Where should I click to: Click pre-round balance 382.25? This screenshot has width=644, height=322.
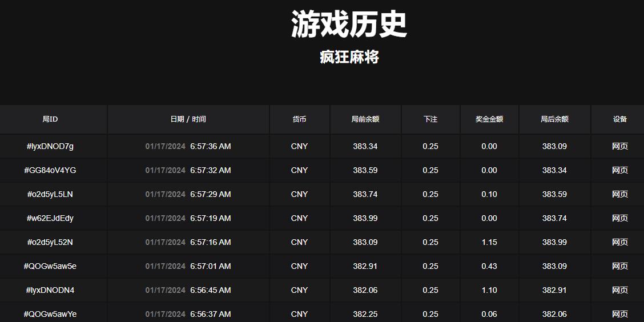pyautogui.click(x=365, y=314)
